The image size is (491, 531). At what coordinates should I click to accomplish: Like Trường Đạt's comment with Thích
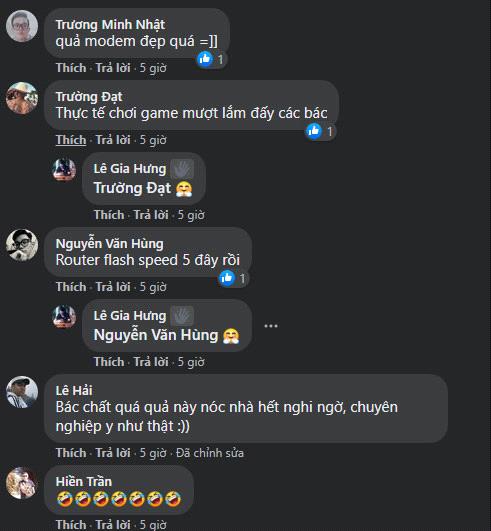click(x=71, y=140)
